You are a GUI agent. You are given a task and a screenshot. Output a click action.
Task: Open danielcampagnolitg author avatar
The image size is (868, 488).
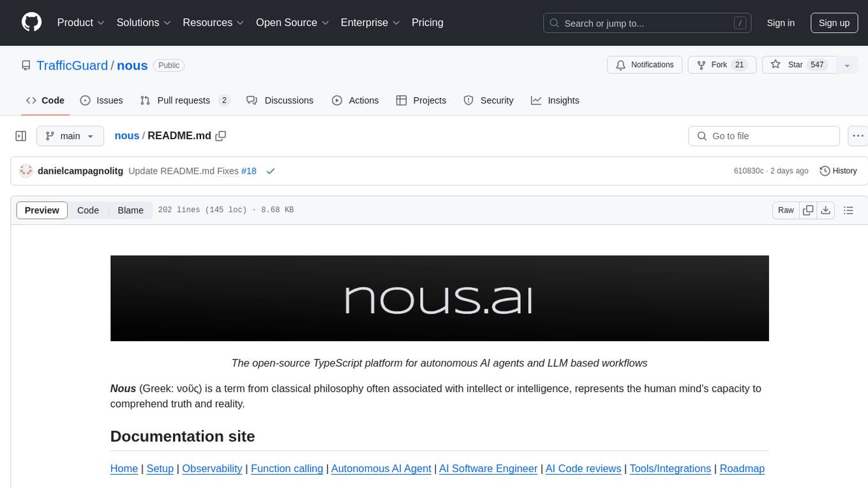26,171
